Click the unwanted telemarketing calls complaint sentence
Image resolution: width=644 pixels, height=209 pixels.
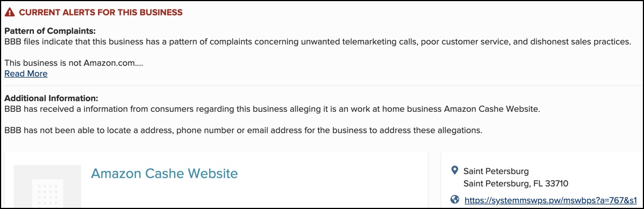point(317,42)
